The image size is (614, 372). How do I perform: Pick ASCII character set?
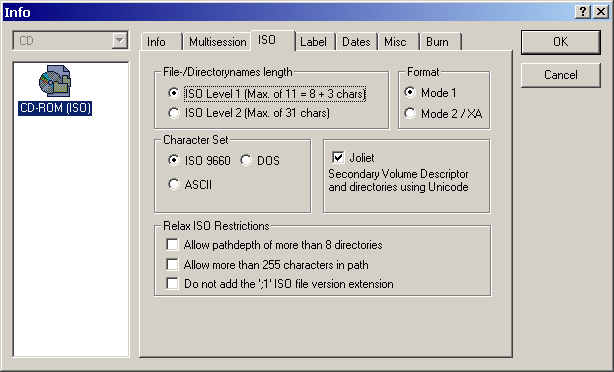190,184
